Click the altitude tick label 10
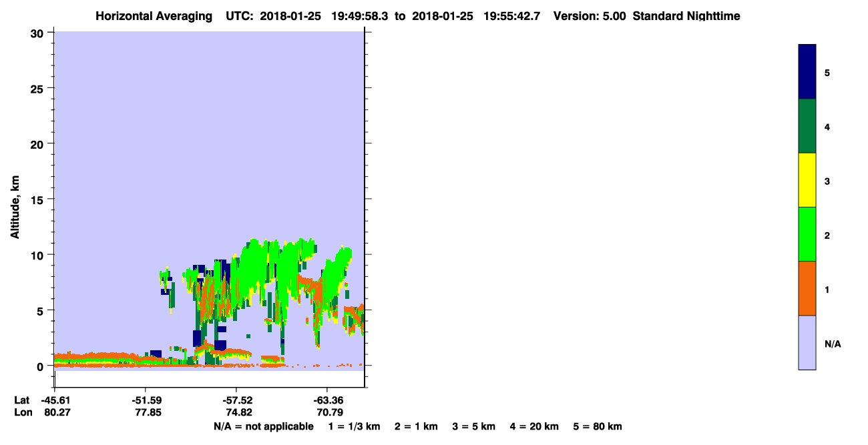 39,255
